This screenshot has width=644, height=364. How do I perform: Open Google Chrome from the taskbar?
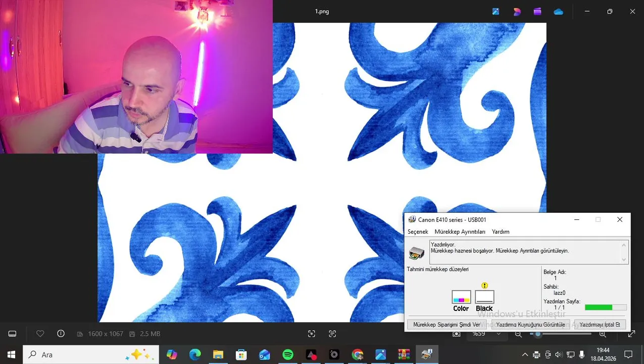click(358, 354)
